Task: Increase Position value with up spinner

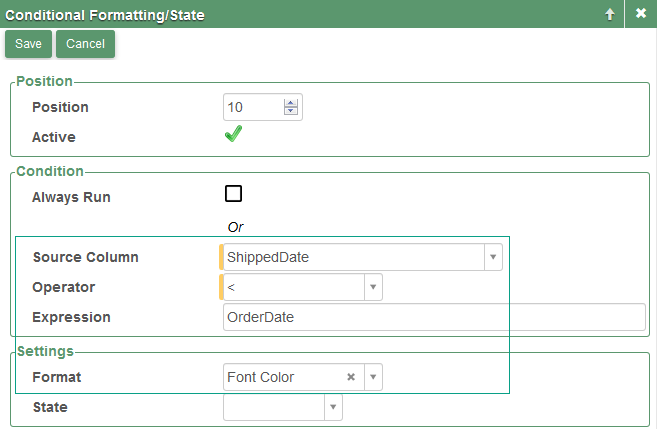Action: coord(291,102)
